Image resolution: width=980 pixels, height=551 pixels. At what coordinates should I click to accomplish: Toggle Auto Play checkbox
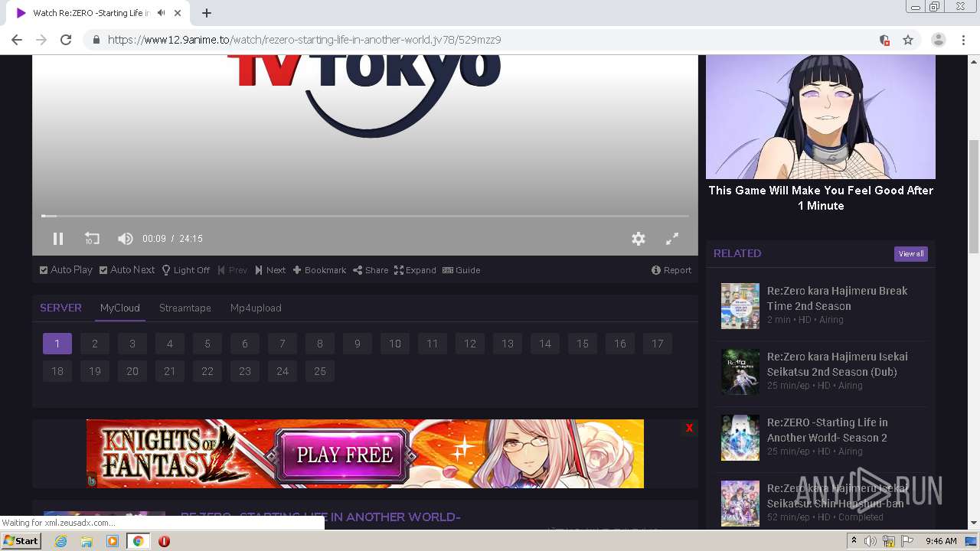pos(66,270)
